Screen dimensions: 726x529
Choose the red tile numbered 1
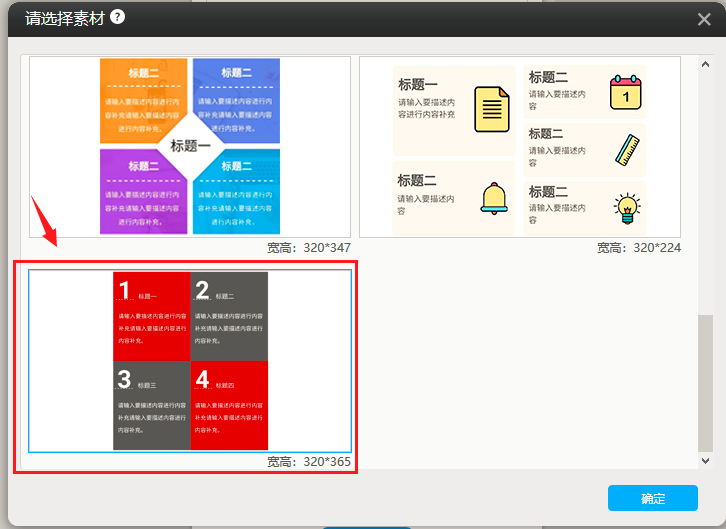(151, 315)
